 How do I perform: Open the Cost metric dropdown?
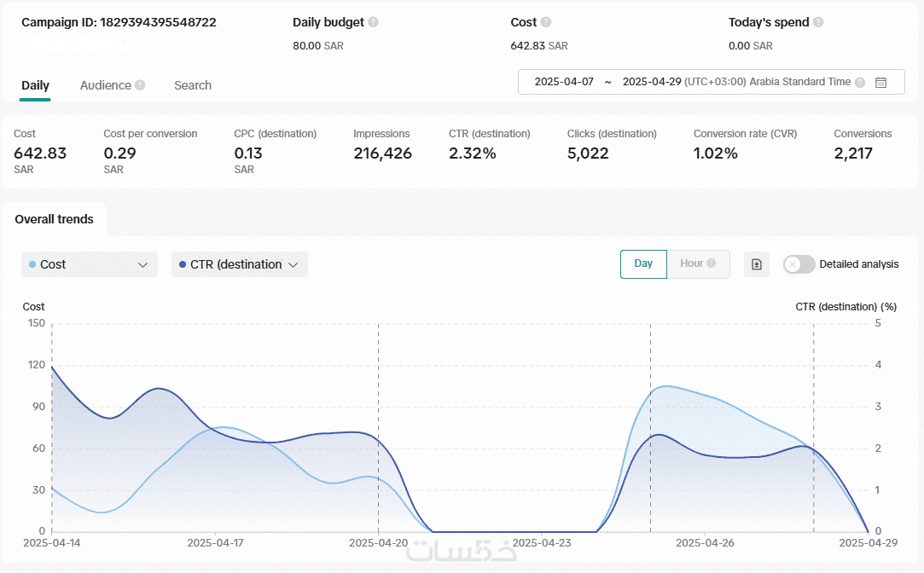pyautogui.click(x=90, y=264)
